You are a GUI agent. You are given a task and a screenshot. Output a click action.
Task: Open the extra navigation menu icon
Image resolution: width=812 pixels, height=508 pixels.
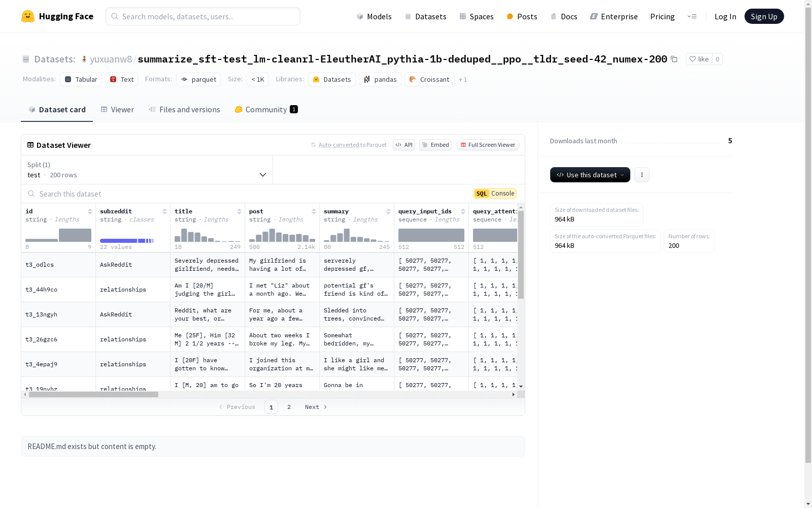tap(692, 16)
